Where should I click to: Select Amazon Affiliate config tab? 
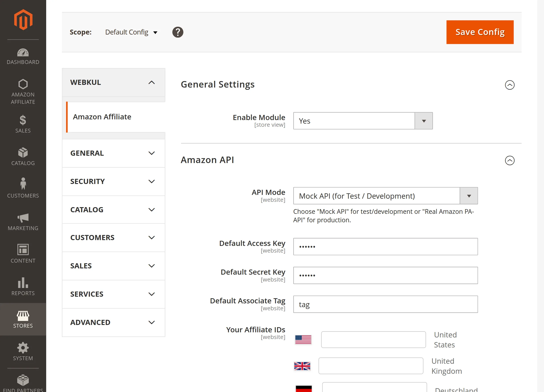coord(115,117)
